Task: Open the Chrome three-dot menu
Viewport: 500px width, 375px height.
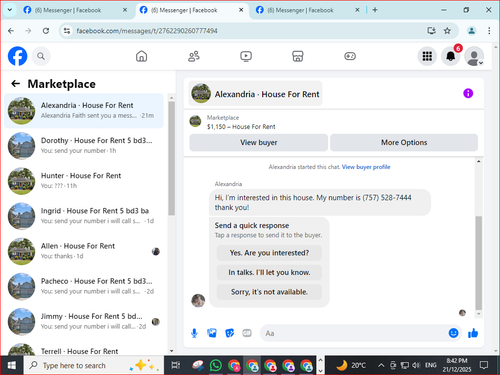Action: (x=489, y=31)
